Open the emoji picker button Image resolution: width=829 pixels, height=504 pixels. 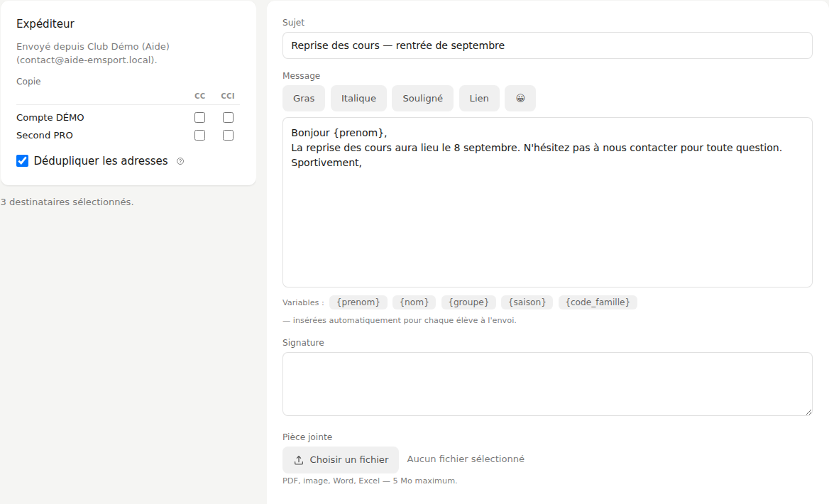click(520, 99)
